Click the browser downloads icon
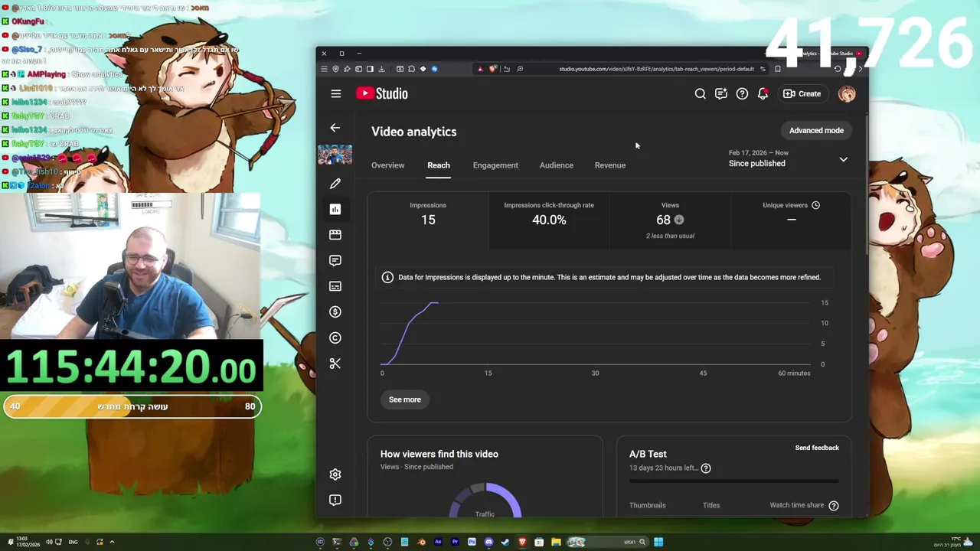Screen dimensions: 980x551 381,69
